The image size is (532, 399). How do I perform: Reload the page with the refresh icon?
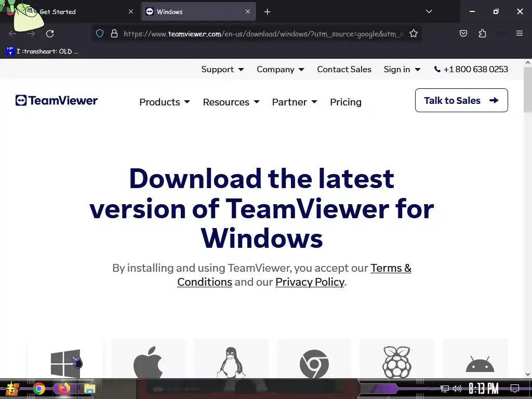click(x=50, y=34)
